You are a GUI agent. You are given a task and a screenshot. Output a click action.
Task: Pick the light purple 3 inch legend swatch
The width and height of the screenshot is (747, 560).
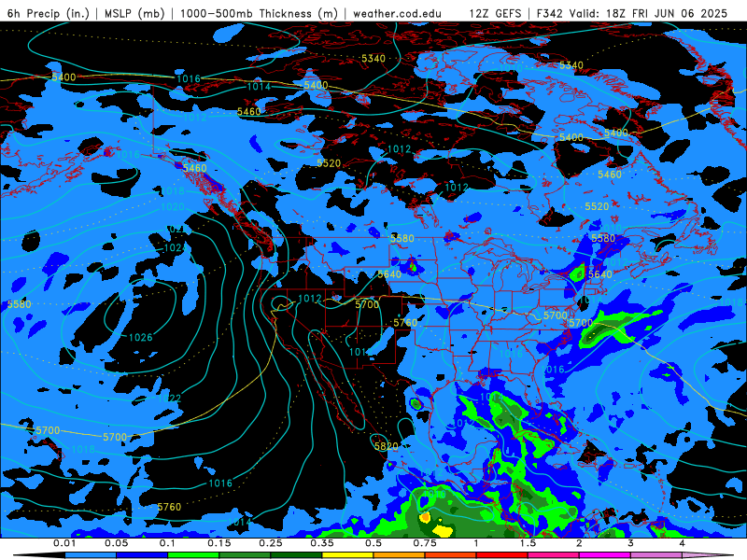tap(656, 555)
